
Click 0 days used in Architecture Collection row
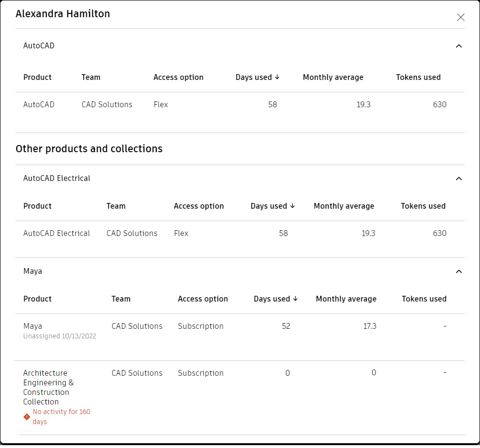287,373
